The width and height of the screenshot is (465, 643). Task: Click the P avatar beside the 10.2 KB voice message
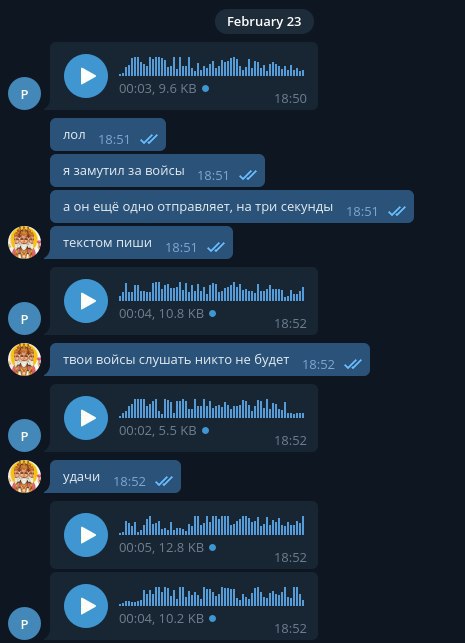(x=25, y=624)
